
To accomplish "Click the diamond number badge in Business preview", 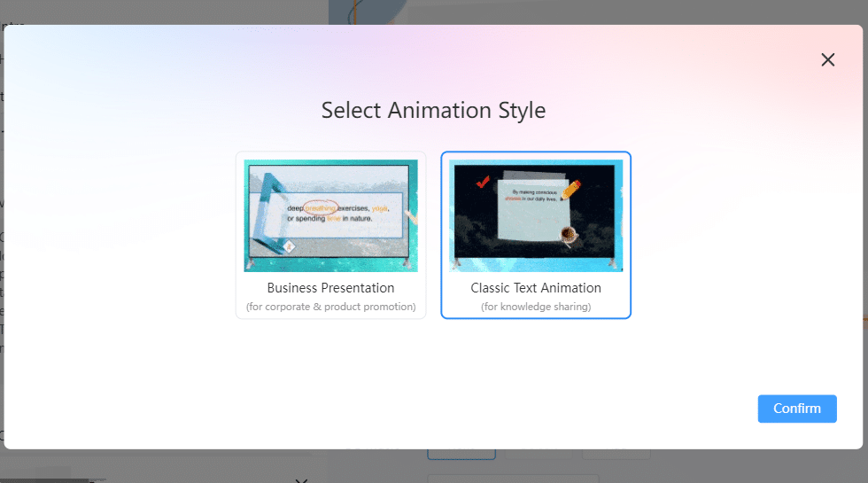I will [288, 246].
